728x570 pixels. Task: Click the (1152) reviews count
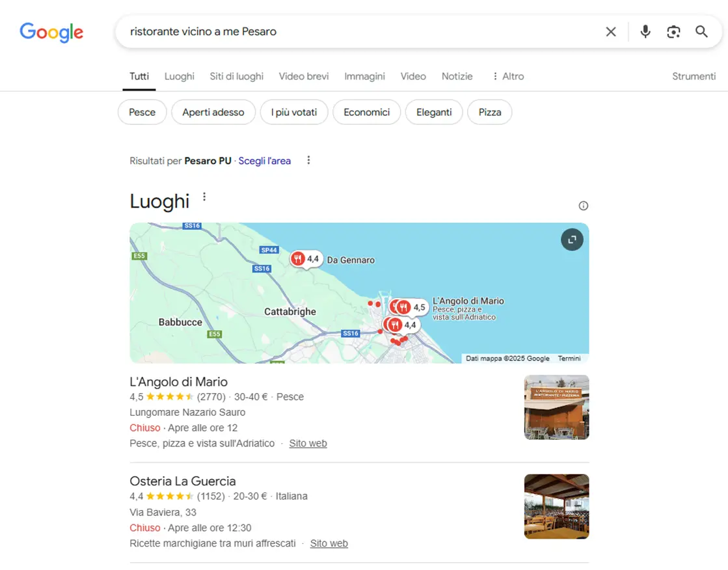click(211, 496)
